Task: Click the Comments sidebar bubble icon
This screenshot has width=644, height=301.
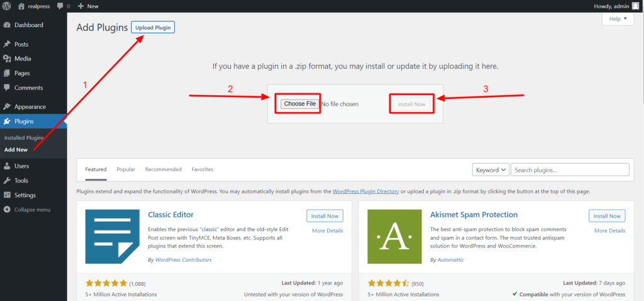Action: tap(6, 88)
